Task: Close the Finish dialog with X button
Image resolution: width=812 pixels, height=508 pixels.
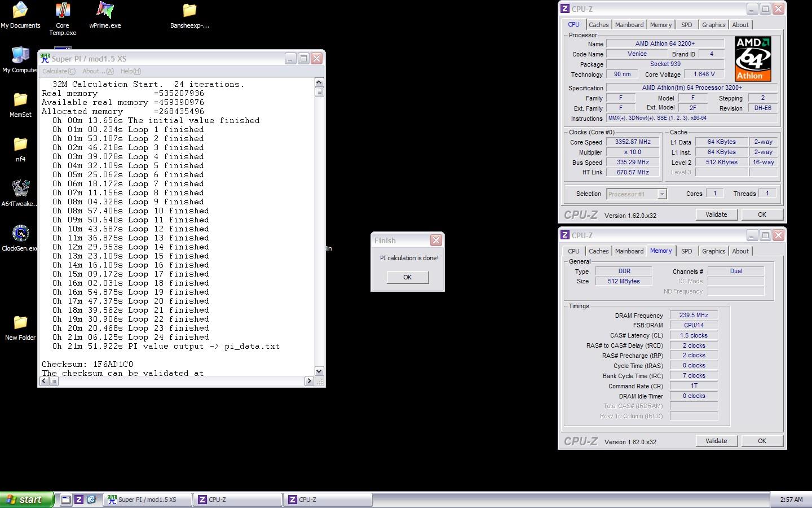Action: click(x=436, y=240)
